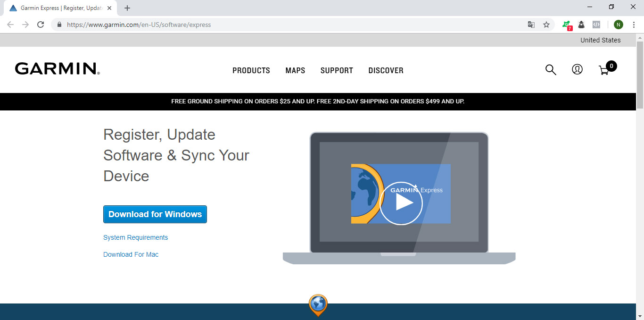Click the orange globe map-pin icon
644x320 pixels.
[x=318, y=304]
